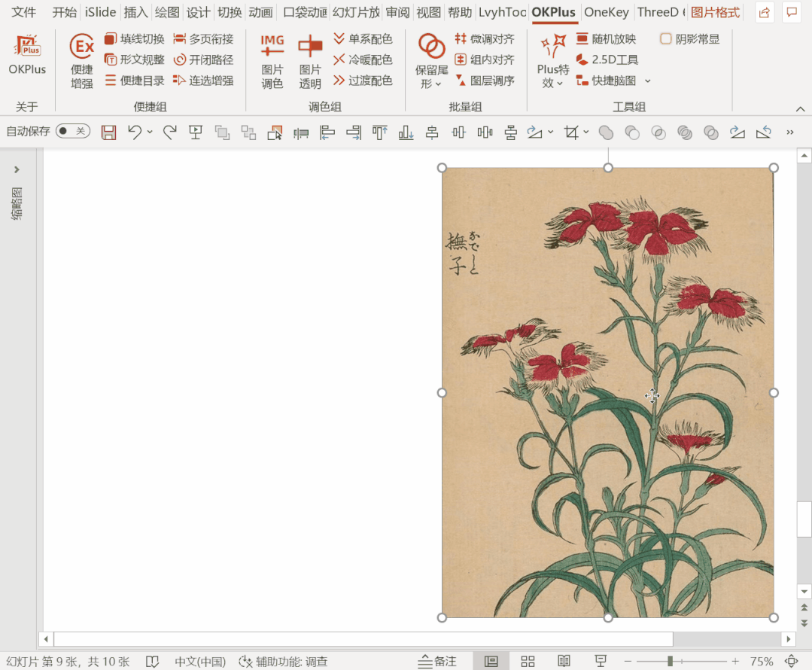812x670 pixels.
Task: Switch to the 图片格式 tab
Action: point(715,13)
